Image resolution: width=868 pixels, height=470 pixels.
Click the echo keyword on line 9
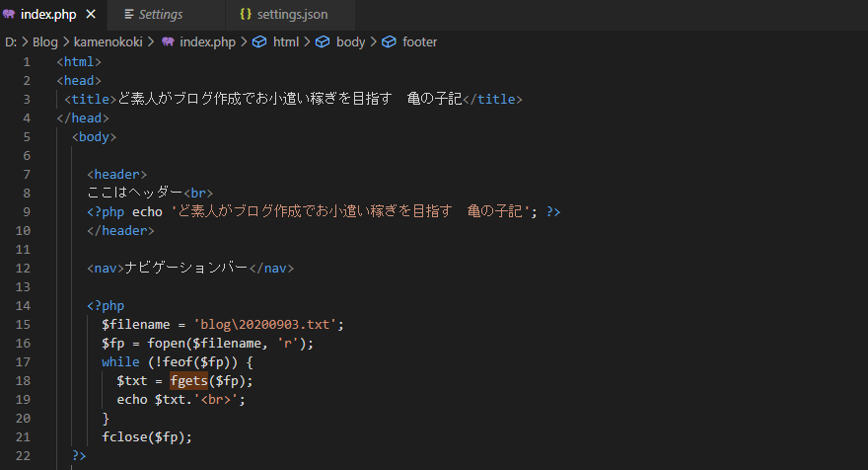point(147,211)
